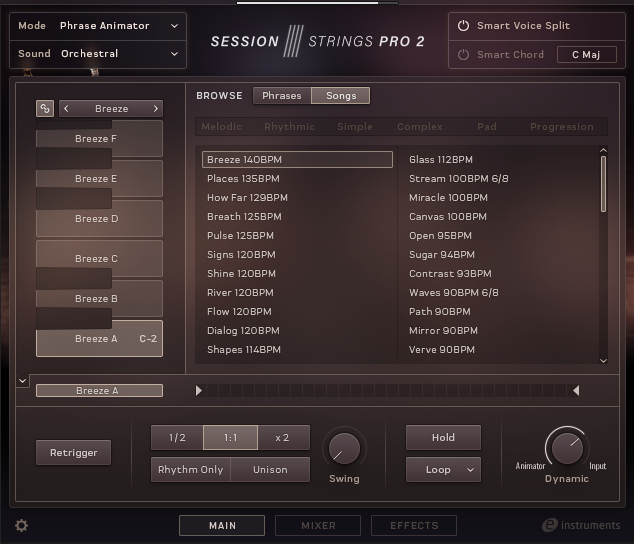The height and width of the screenshot is (544, 634).
Task: Click the play-start triangle on sequencer strip
Action: 199,390
